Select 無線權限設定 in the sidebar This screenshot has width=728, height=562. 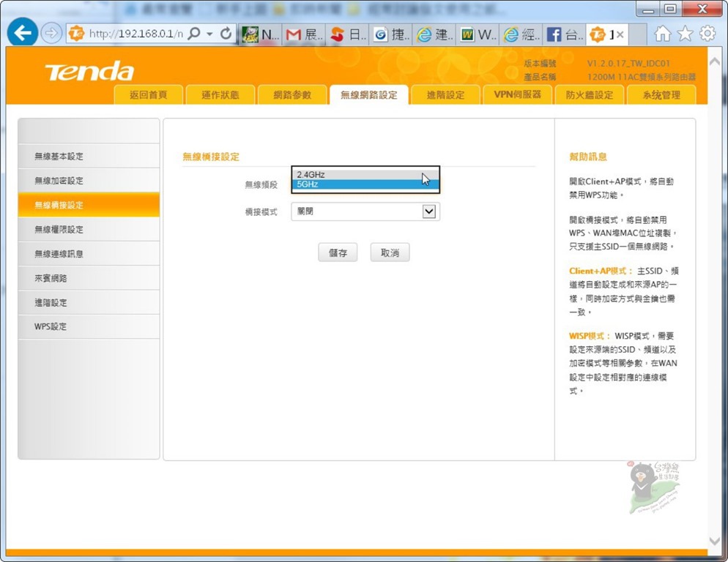tap(89, 229)
